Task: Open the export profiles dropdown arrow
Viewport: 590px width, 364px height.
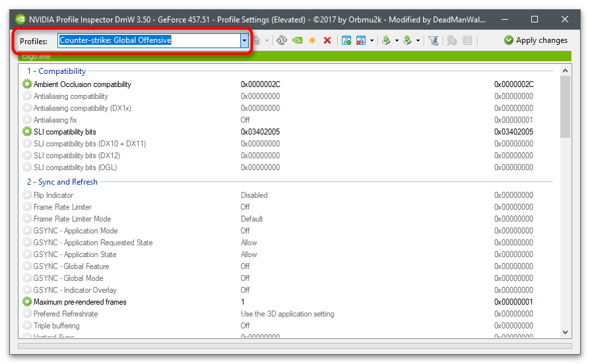Action: tap(397, 41)
